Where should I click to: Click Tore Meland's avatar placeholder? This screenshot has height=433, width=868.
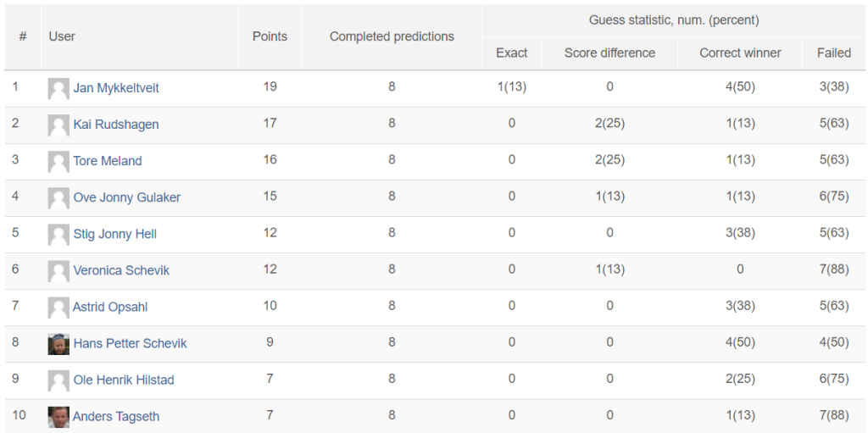(x=58, y=162)
